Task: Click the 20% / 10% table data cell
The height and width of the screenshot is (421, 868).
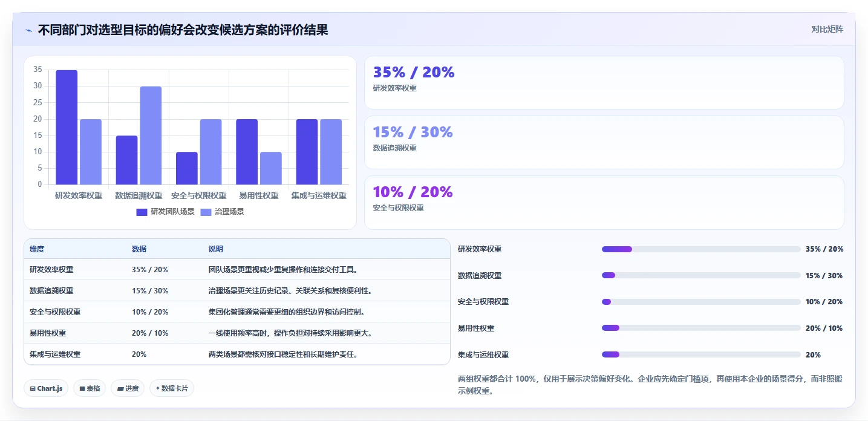Action: 150,333
